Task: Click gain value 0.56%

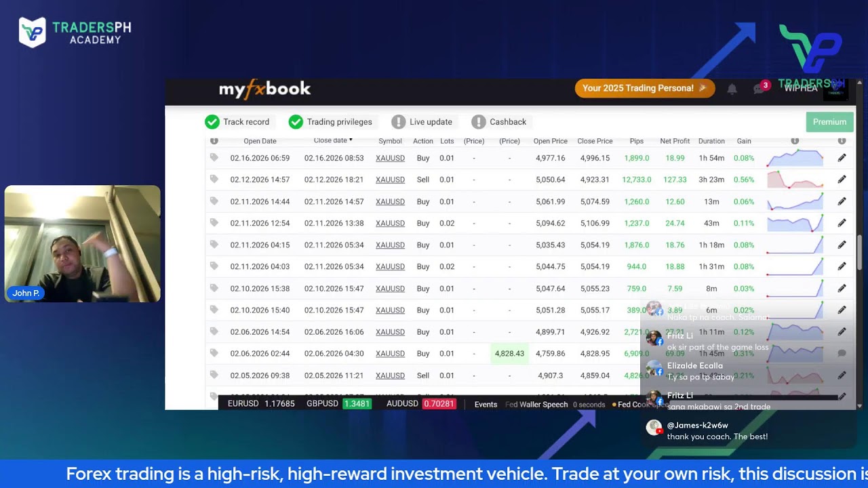Action: [744, 180]
